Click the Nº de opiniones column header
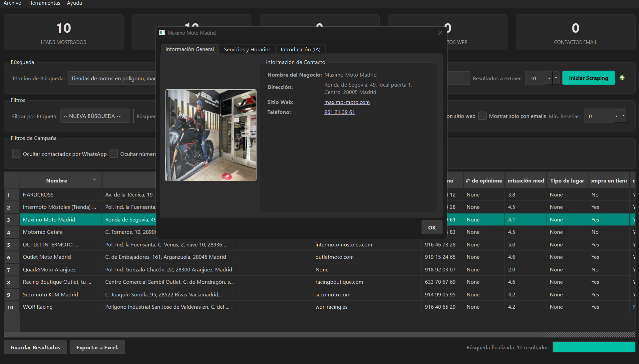The height and width of the screenshot is (364, 639). click(484, 181)
